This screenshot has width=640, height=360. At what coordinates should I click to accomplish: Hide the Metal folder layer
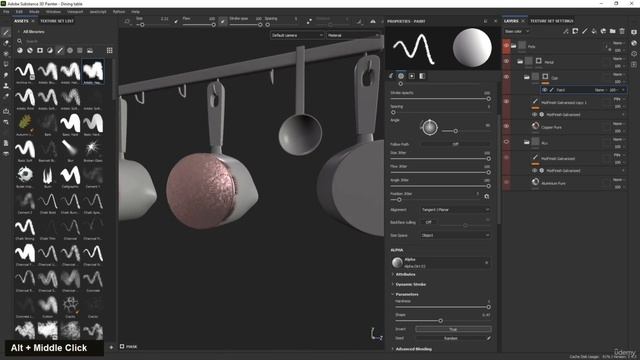(x=506, y=62)
